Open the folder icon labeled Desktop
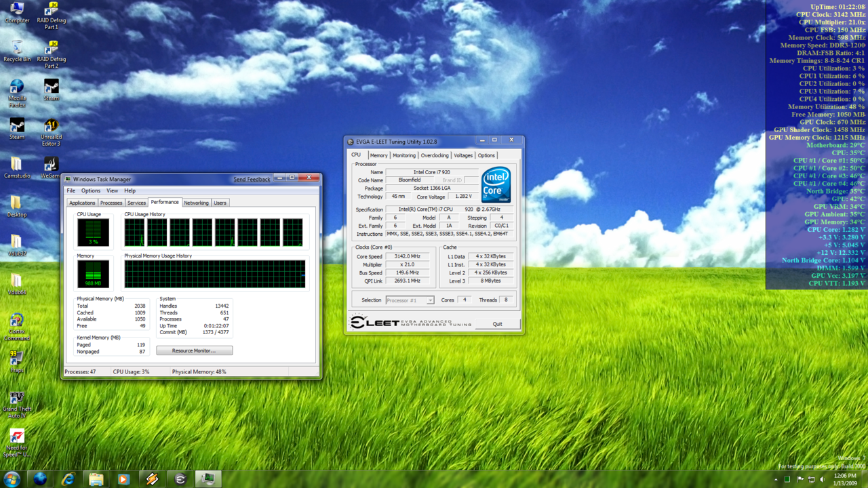 [17, 207]
